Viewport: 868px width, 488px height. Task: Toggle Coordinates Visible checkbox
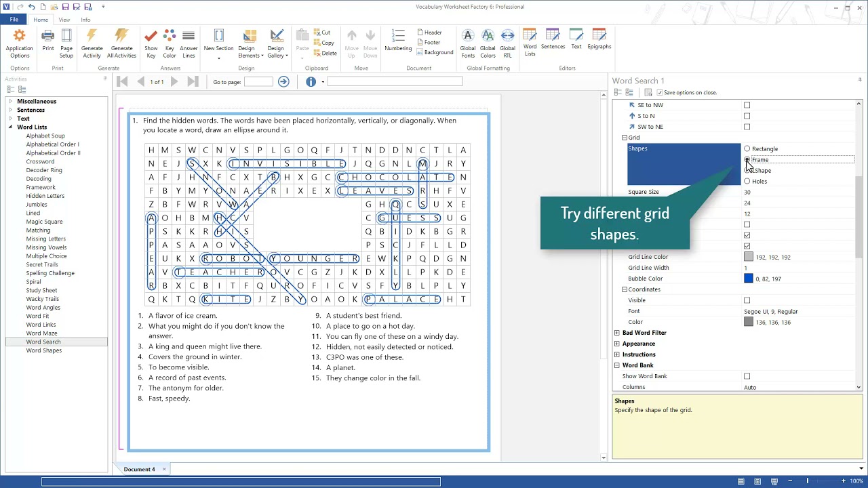point(747,300)
